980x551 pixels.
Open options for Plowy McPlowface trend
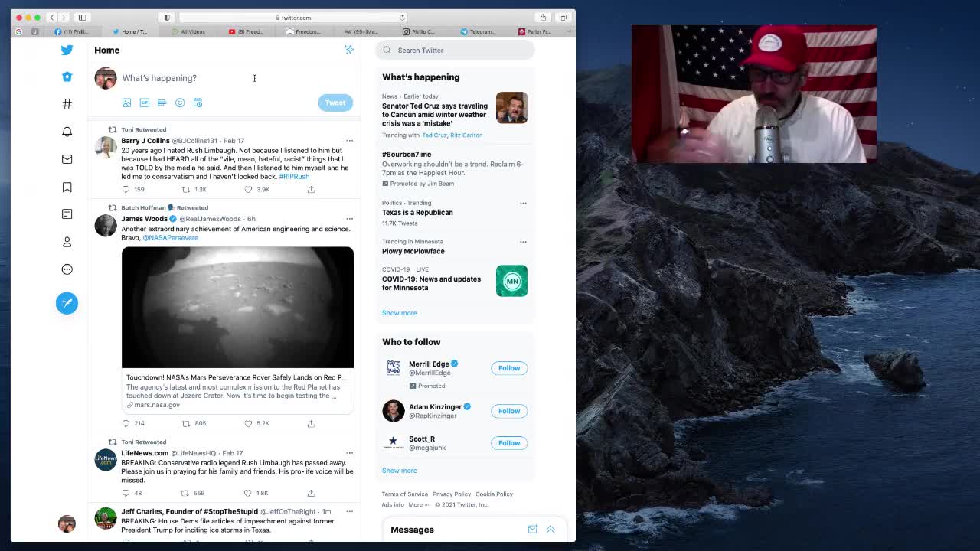[x=523, y=242]
